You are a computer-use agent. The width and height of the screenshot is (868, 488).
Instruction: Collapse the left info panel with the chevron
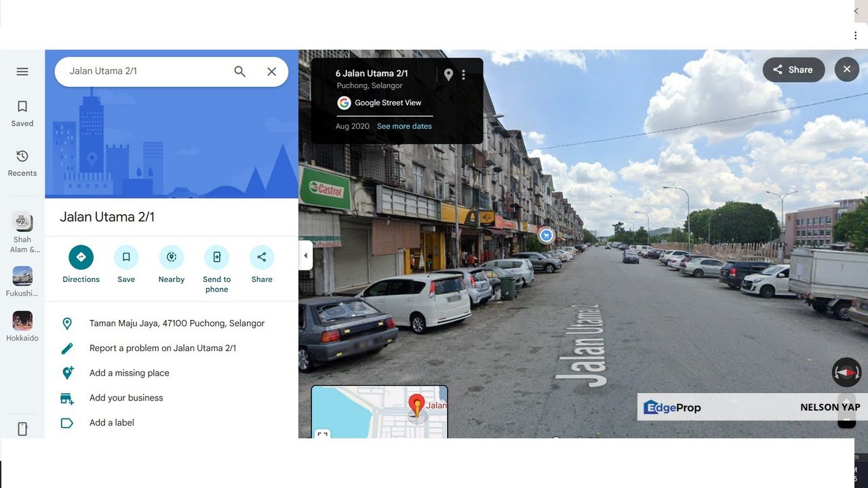304,256
